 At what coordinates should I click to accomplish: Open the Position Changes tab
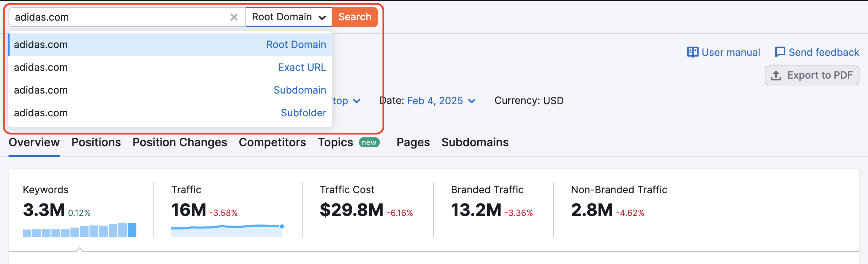click(180, 142)
